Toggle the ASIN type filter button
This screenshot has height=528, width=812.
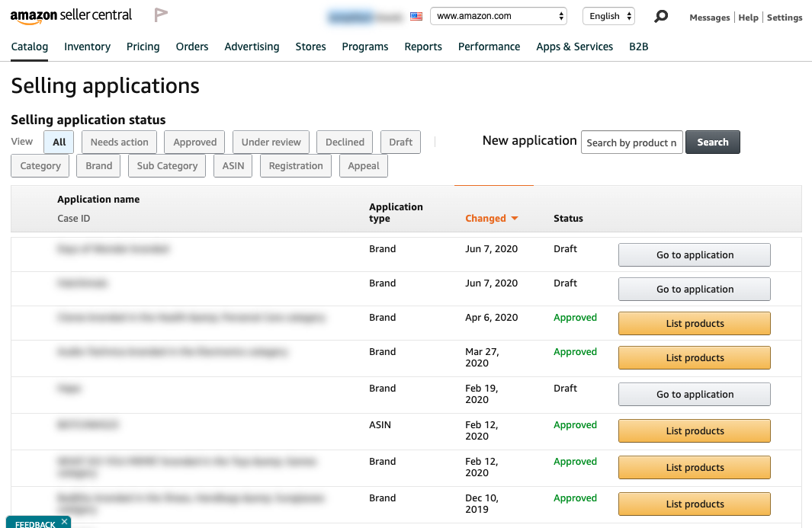[233, 166]
